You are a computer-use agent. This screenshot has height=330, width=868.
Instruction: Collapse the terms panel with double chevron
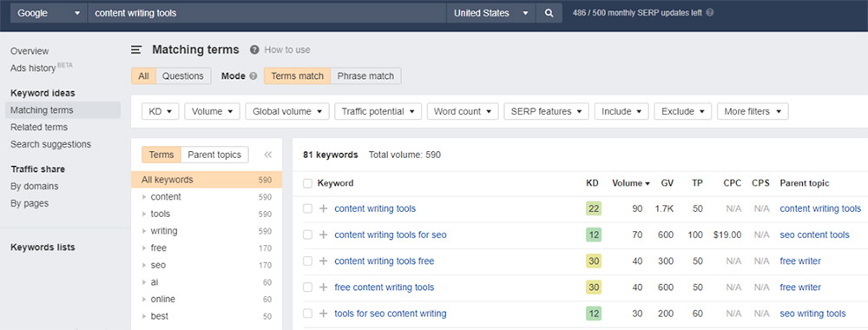point(268,155)
